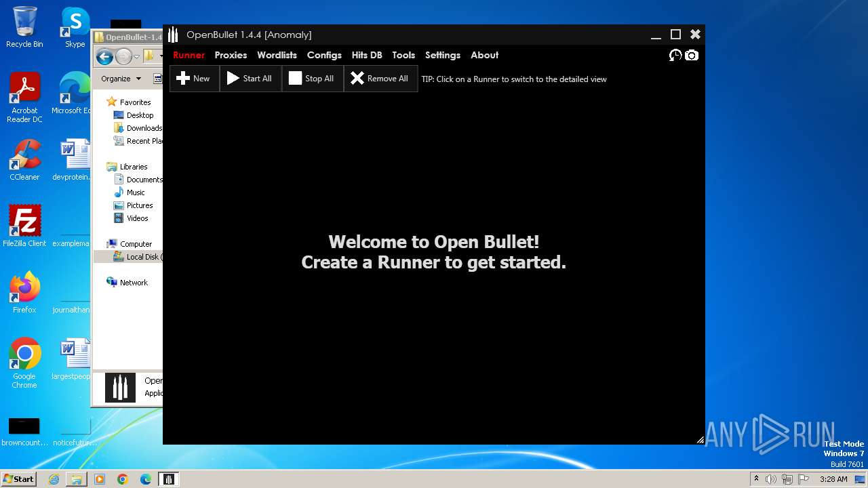
Task: Launch FileZilla Client shortcut
Action: (24, 226)
